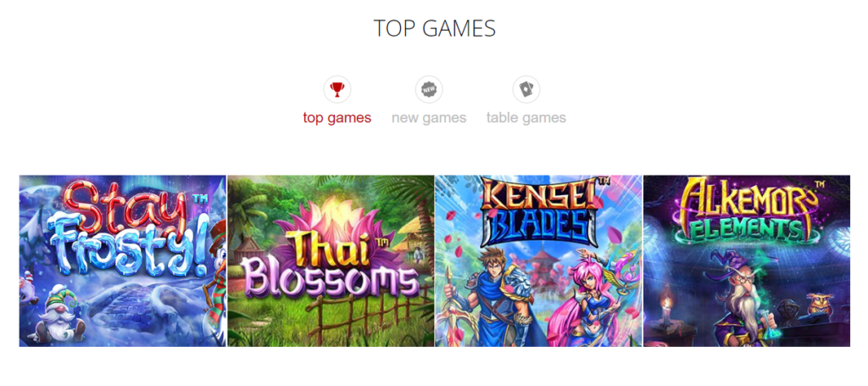Click the pink lotus flower in Thai Blossoms
Screen dimensions: 868x386
coord(330,227)
